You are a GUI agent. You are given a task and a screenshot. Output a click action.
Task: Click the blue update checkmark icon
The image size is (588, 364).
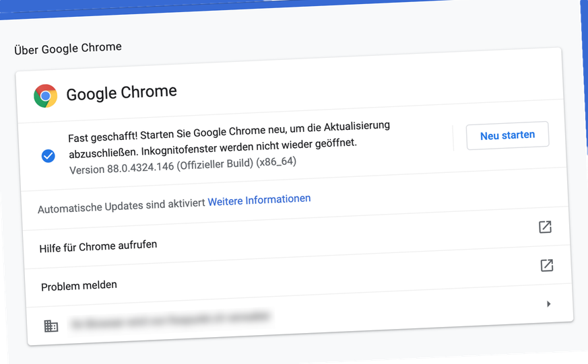[48, 156]
